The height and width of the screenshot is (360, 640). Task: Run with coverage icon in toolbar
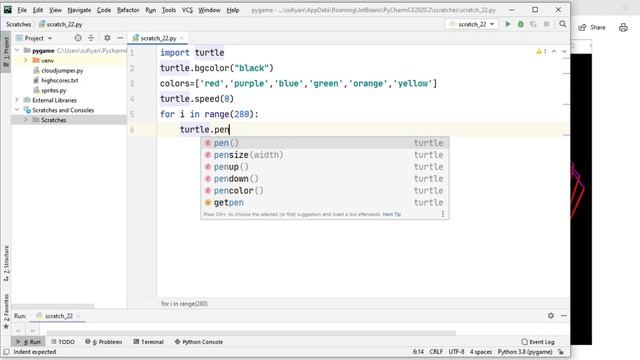pyautogui.click(x=533, y=24)
